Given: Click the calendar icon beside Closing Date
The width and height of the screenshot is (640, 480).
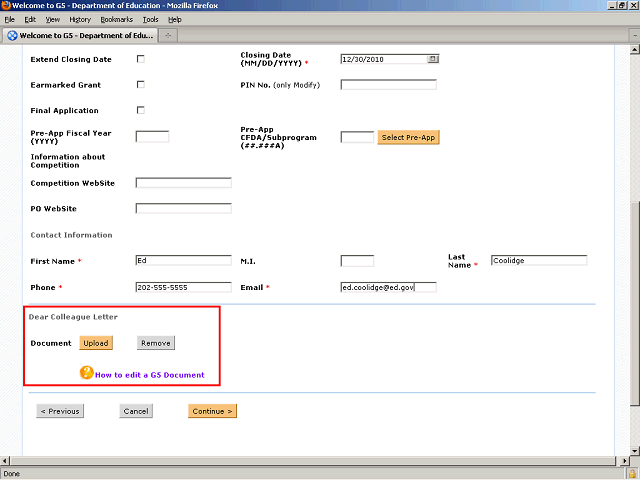Looking at the screenshot, I should (x=433, y=59).
